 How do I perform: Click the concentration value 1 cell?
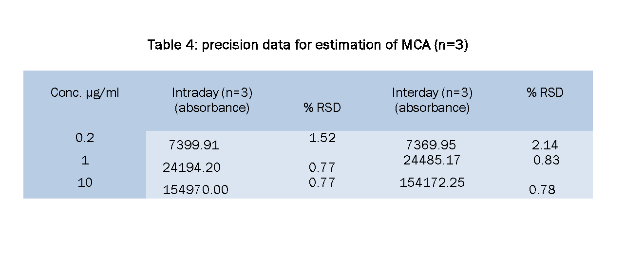pos(85,160)
